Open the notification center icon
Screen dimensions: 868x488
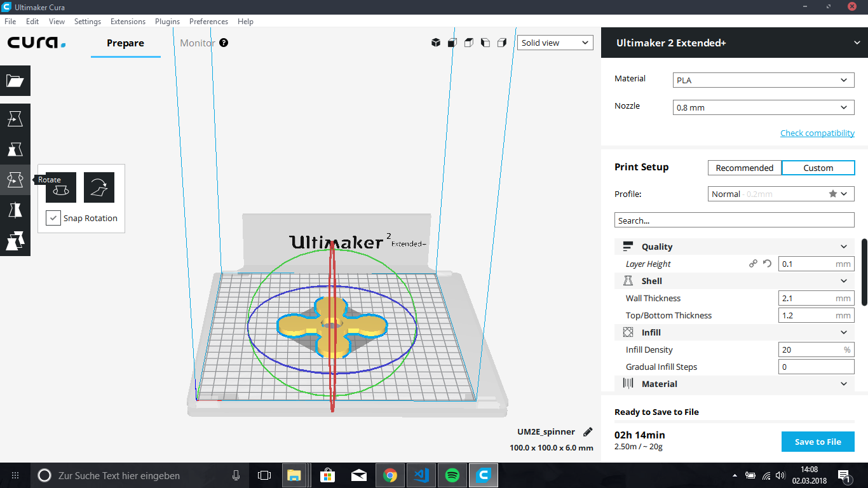(x=844, y=475)
